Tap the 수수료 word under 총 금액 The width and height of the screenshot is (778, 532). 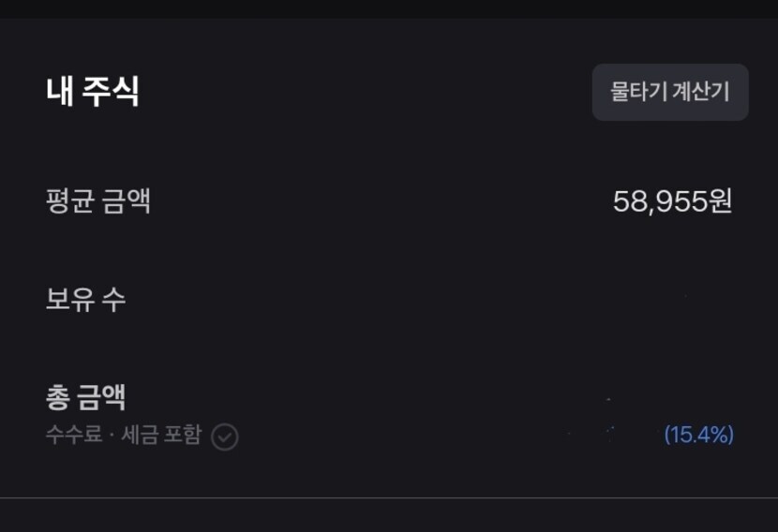click(73, 436)
